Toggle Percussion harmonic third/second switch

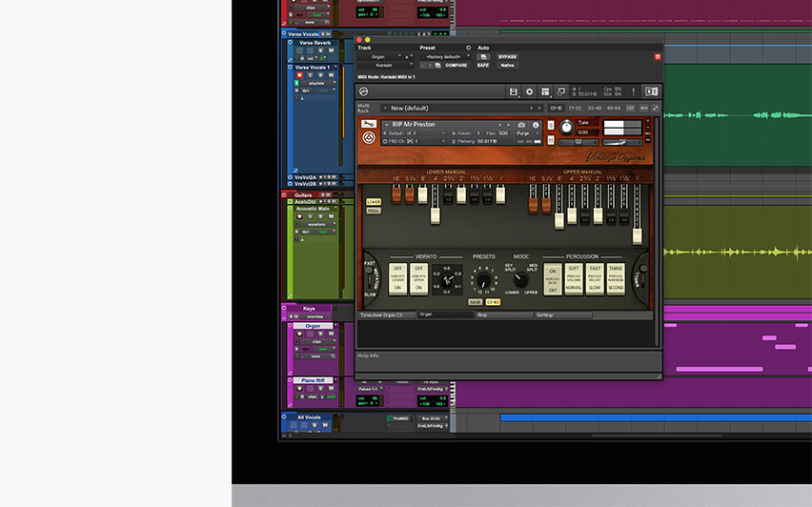616,278
